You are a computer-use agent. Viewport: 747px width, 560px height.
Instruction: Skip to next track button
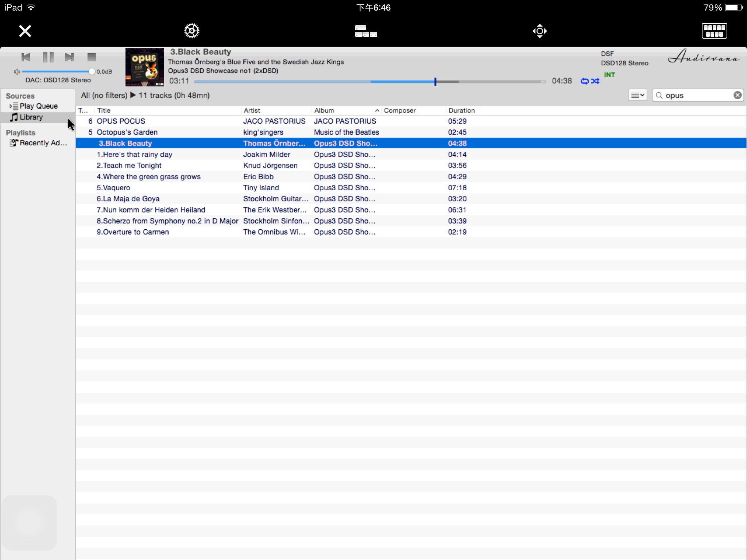click(69, 57)
